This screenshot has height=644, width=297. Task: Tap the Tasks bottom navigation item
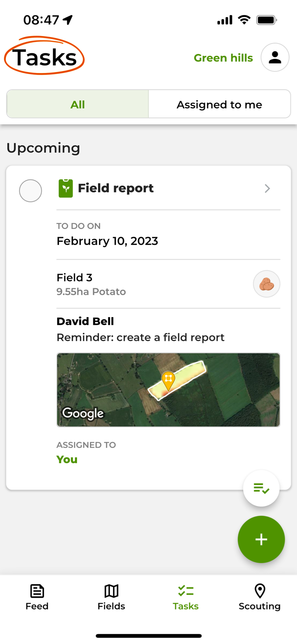[x=185, y=597]
